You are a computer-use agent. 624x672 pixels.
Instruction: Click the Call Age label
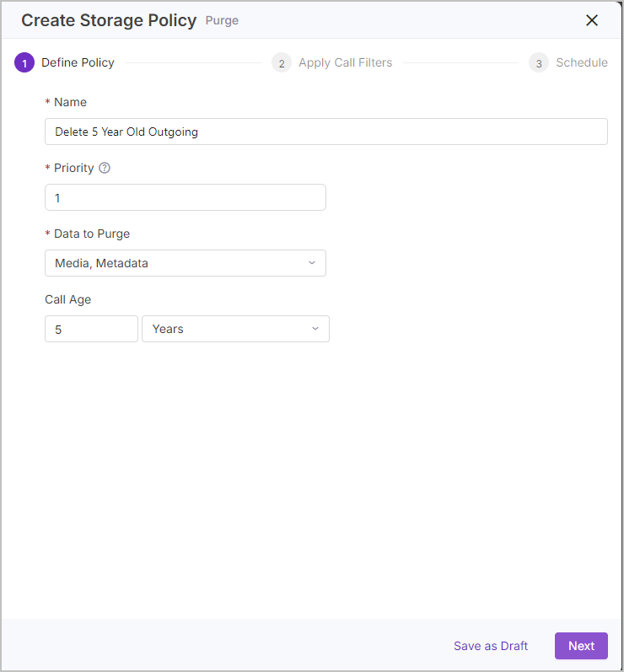point(67,299)
